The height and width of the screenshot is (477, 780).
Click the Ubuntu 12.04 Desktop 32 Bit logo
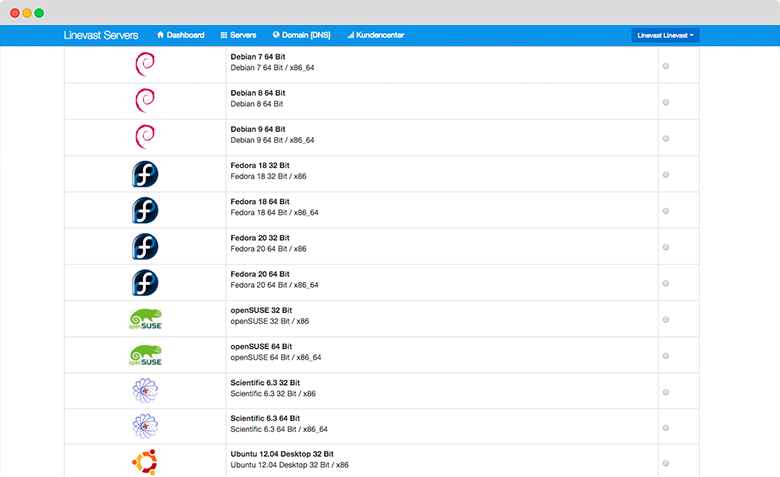pyautogui.click(x=145, y=462)
